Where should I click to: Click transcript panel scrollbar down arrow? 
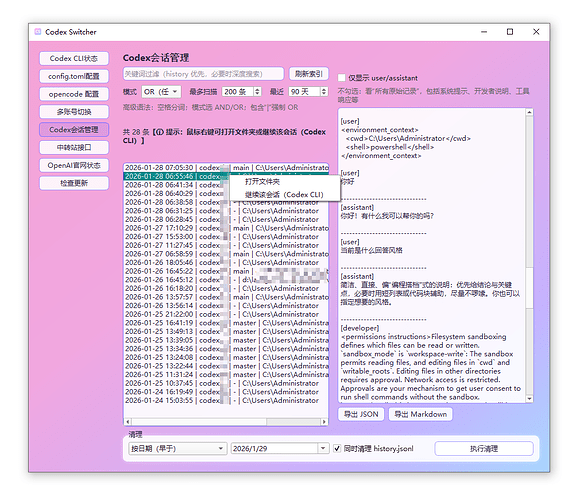point(529,399)
